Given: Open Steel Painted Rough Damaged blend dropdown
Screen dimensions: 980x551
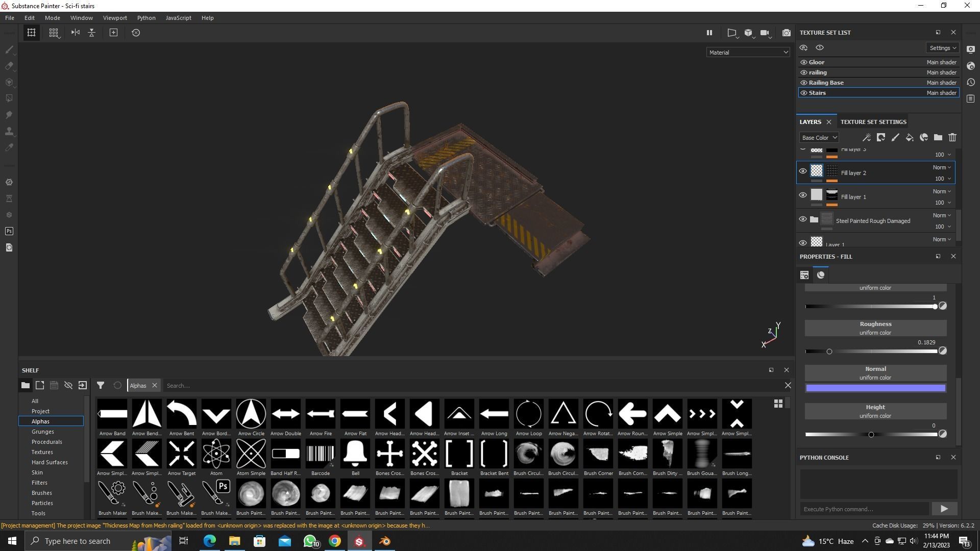Looking at the screenshot, I should click(x=942, y=215).
